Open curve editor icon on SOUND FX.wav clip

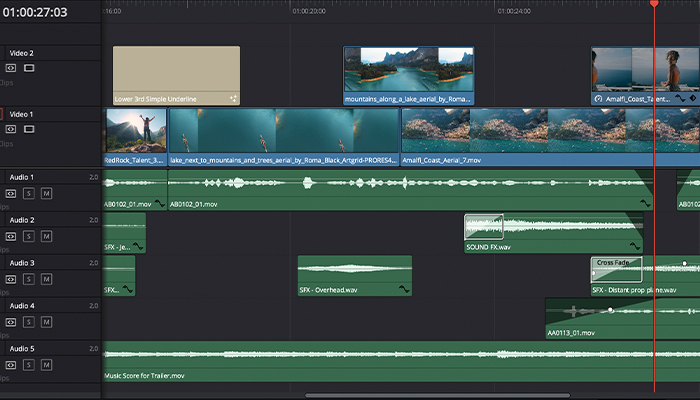click(635, 246)
